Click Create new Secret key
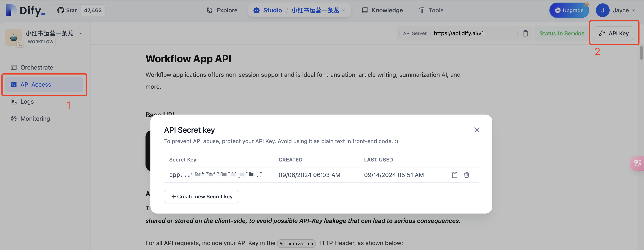Screen dimensions: 644x250 (x=201, y=196)
